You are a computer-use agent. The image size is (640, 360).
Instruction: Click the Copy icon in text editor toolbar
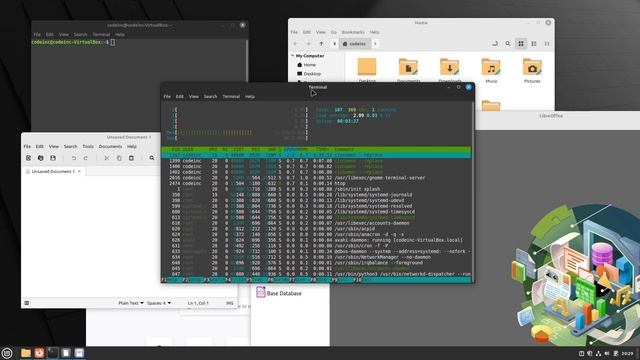point(119,158)
